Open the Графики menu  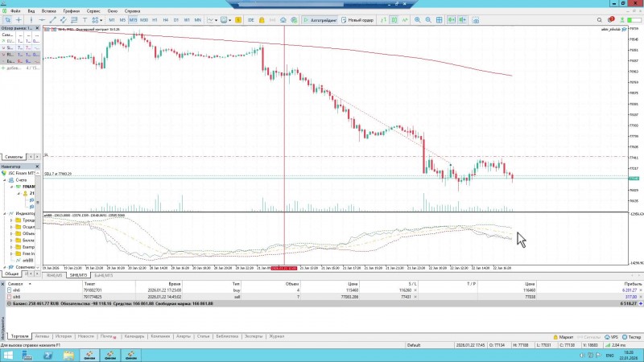tap(72, 11)
